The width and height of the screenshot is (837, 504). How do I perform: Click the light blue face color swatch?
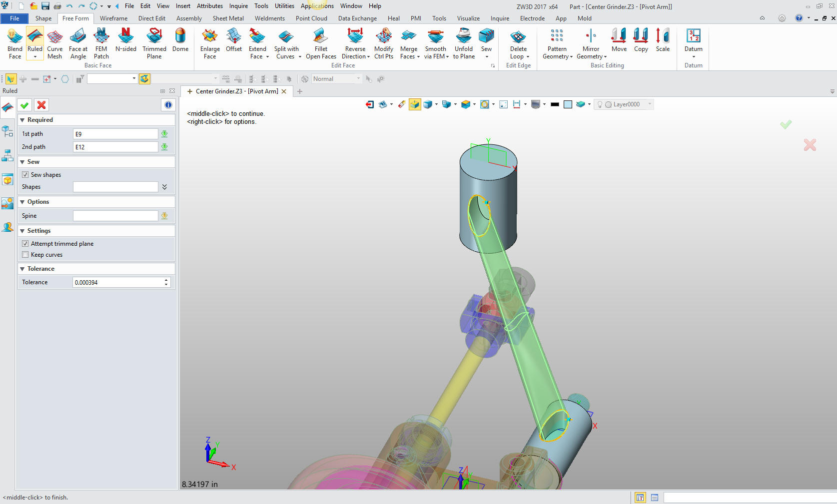(x=568, y=104)
